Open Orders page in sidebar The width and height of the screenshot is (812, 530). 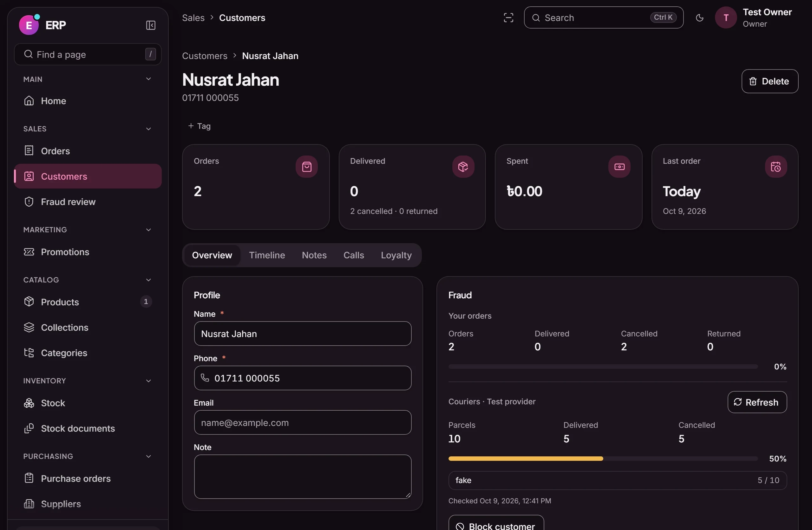point(88,151)
